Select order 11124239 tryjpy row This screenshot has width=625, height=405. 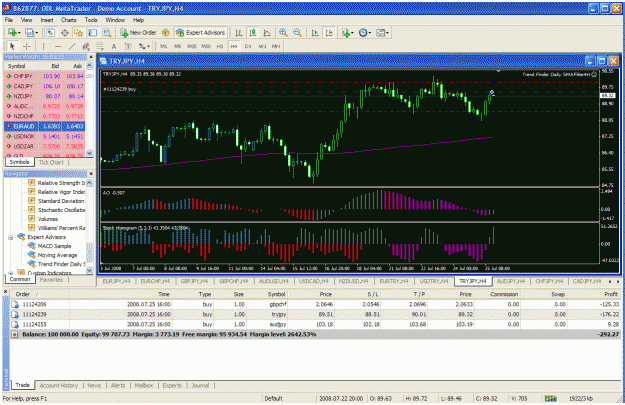315,314
